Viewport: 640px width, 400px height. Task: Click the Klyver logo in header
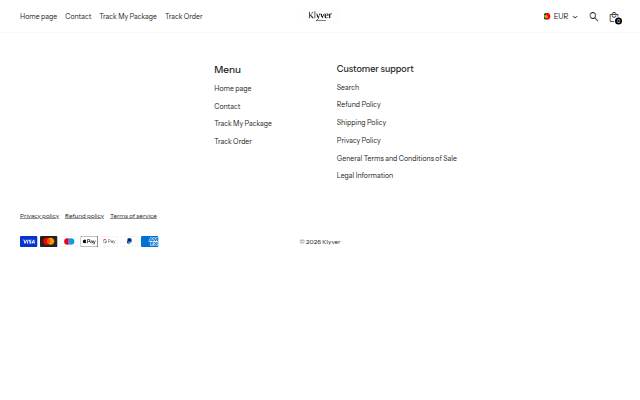click(320, 16)
